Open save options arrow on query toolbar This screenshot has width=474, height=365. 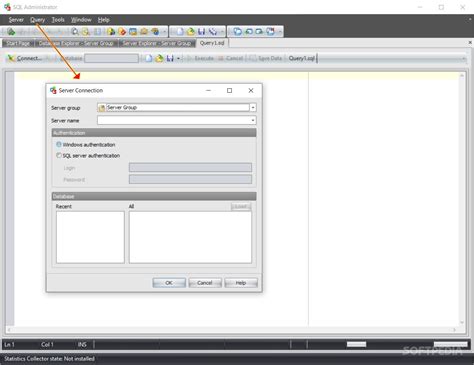tap(178, 59)
